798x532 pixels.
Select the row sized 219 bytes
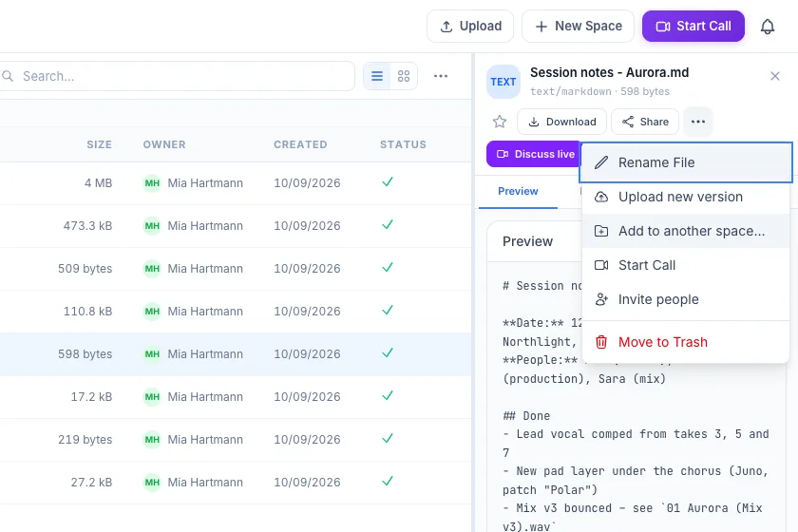pyautogui.click(x=236, y=440)
